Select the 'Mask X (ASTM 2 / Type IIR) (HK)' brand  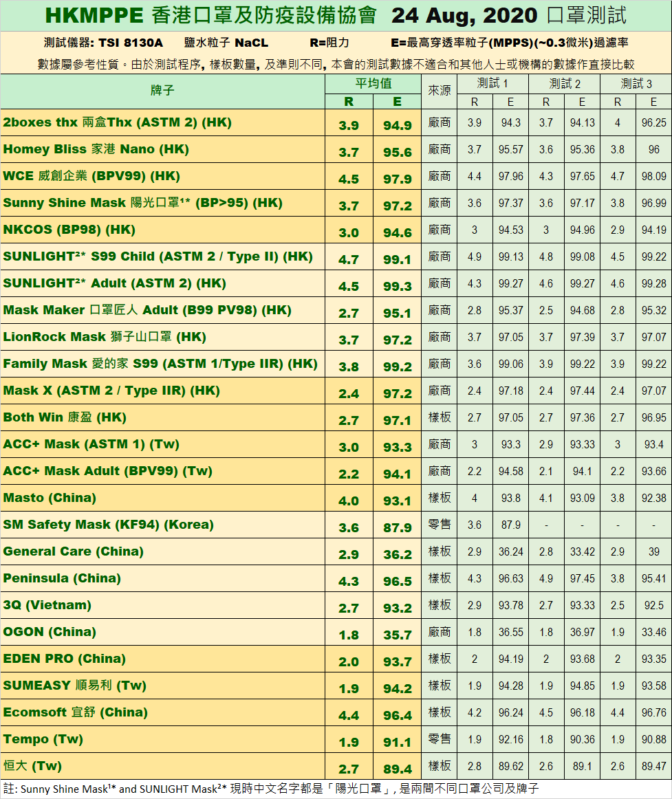pyautogui.click(x=111, y=391)
